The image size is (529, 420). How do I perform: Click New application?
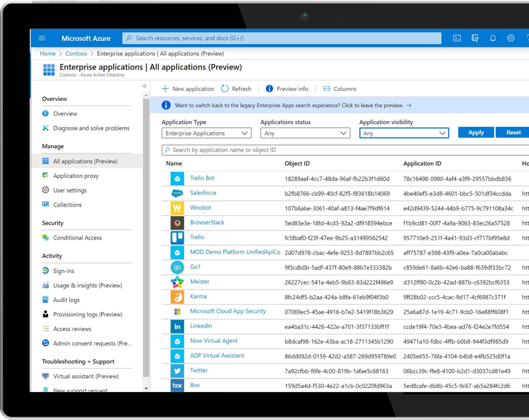click(188, 89)
